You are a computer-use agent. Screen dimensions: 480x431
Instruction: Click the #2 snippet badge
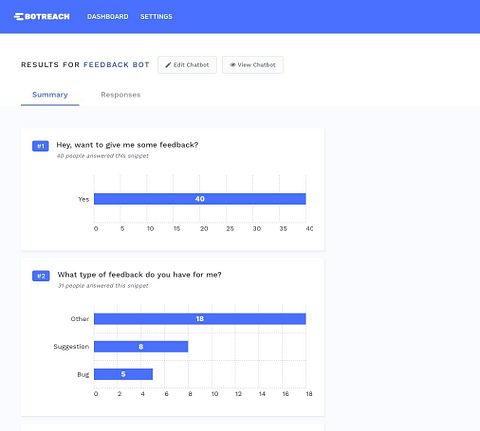click(41, 276)
